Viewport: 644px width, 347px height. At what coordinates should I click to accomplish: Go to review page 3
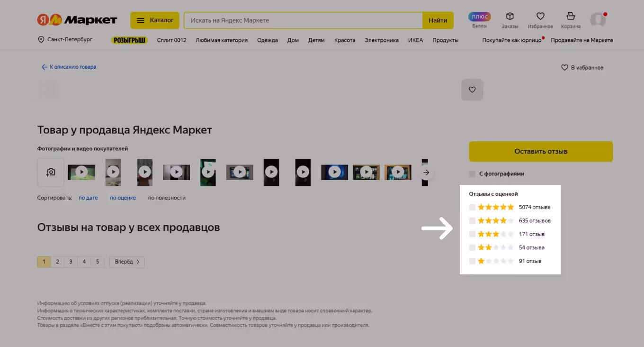pos(71,262)
